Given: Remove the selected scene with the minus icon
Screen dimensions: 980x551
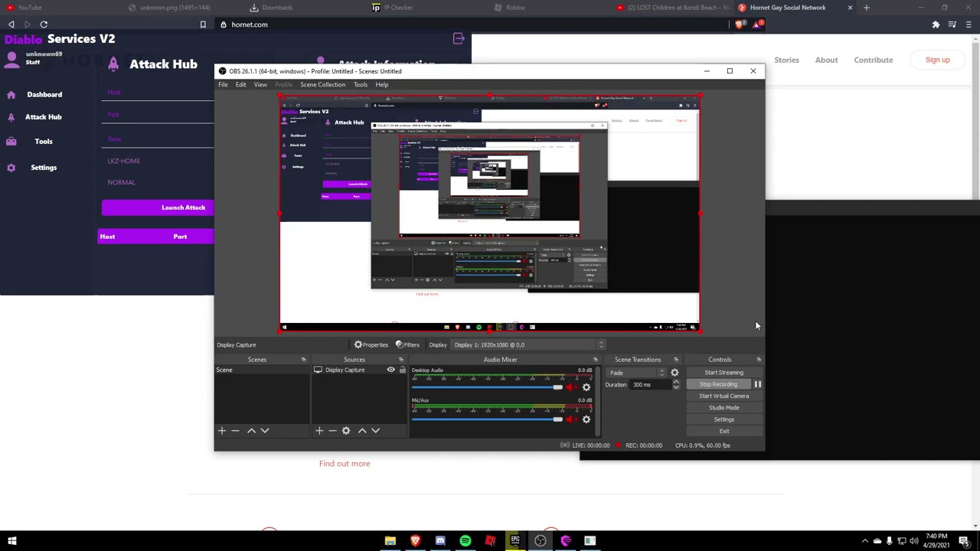Looking at the screenshot, I should coord(236,431).
